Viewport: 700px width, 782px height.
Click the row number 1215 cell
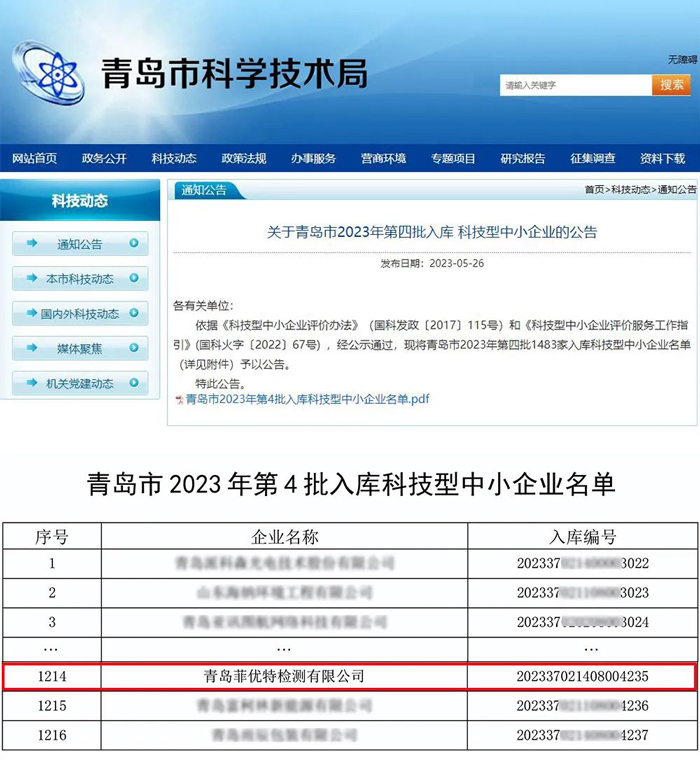[52, 706]
